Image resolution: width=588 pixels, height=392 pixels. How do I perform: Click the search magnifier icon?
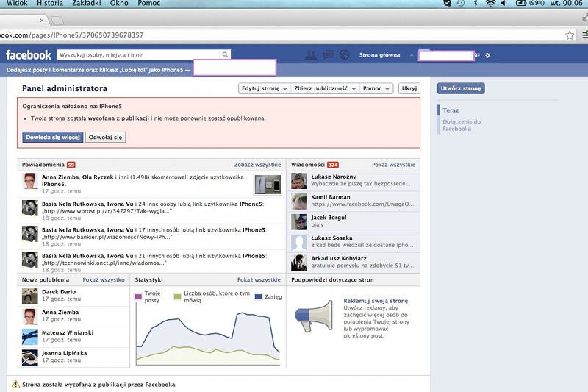tap(225, 54)
